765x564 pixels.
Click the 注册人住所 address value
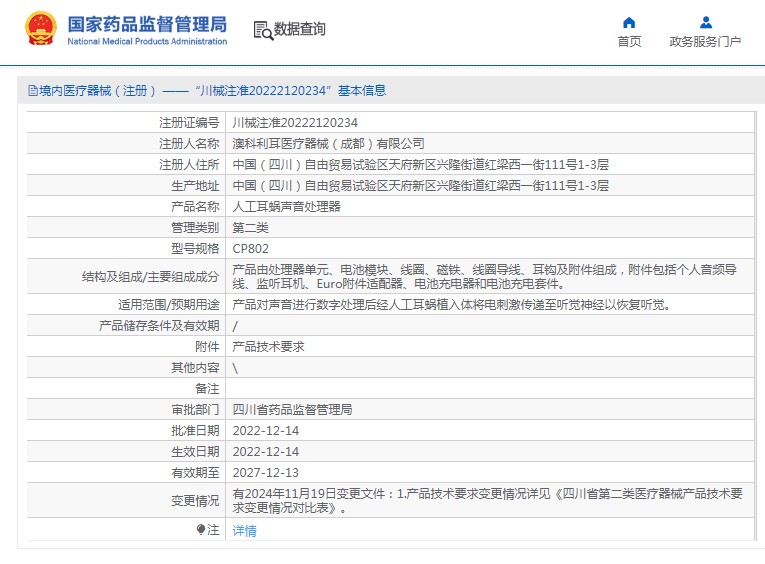point(421,164)
